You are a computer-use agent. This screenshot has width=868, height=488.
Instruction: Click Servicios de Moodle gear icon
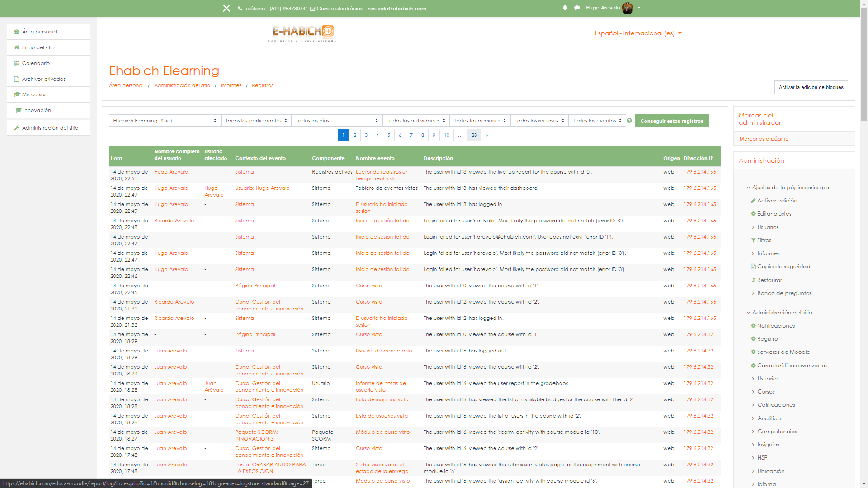point(753,352)
